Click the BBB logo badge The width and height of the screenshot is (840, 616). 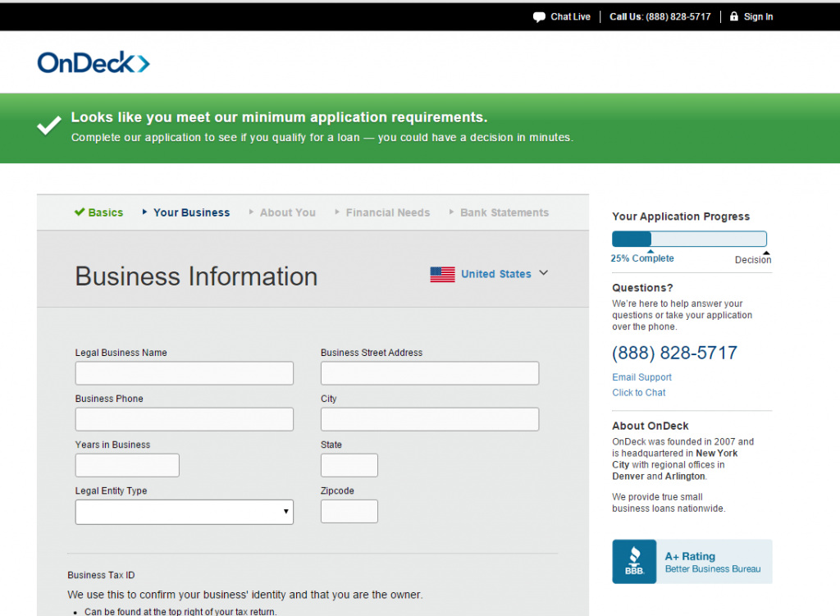[634, 561]
